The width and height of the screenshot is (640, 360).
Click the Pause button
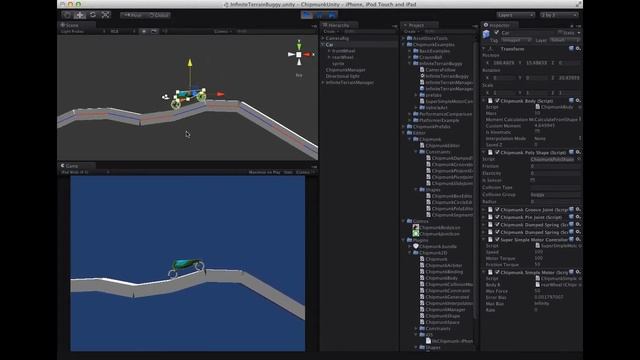(x=319, y=15)
